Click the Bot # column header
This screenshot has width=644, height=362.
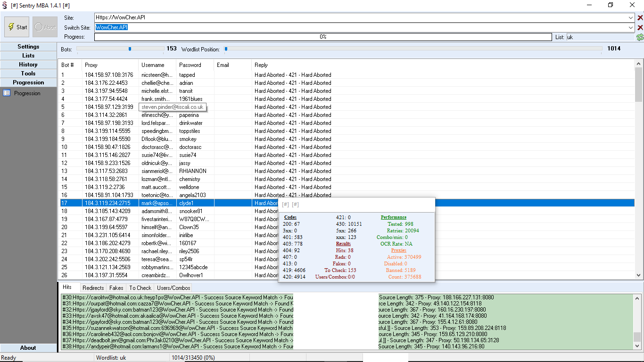70,65
